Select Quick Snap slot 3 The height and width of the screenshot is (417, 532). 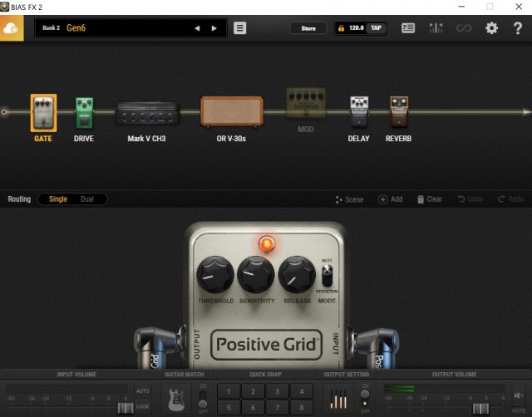pyautogui.click(x=277, y=391)
